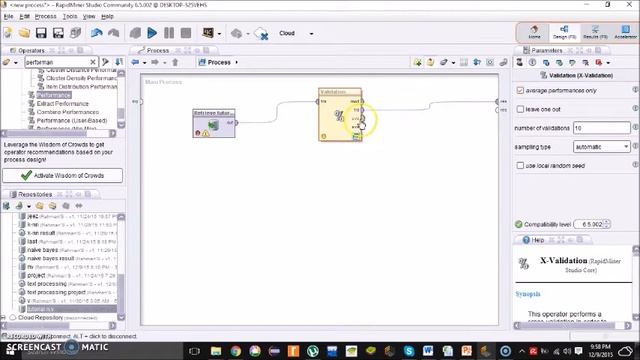Open Skype from the Windows taskbar
640x360 pixels.
tap(409, 351)
